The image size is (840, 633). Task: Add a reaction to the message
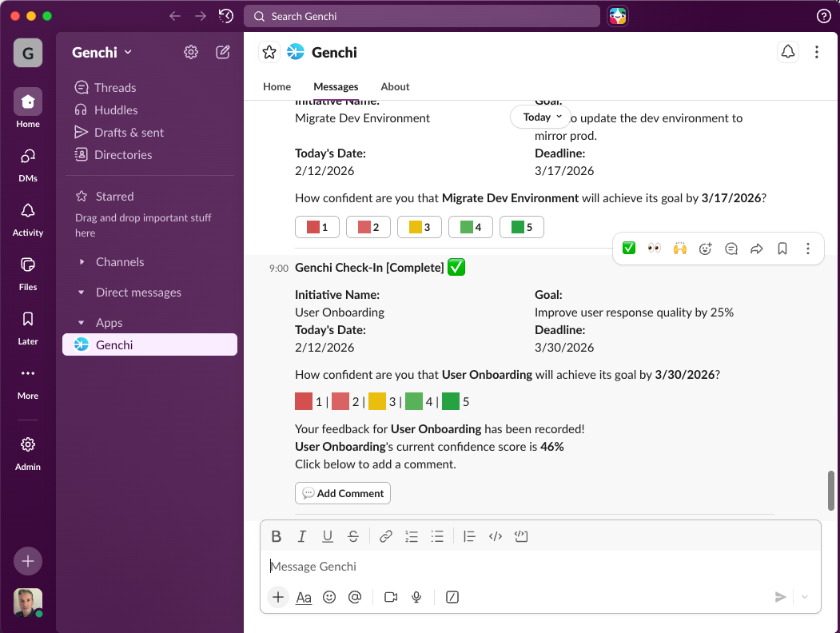705,249
